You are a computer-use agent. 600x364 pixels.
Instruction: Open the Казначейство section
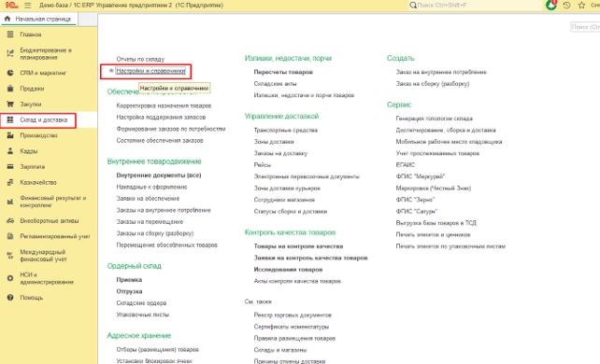tap(38, 182)
